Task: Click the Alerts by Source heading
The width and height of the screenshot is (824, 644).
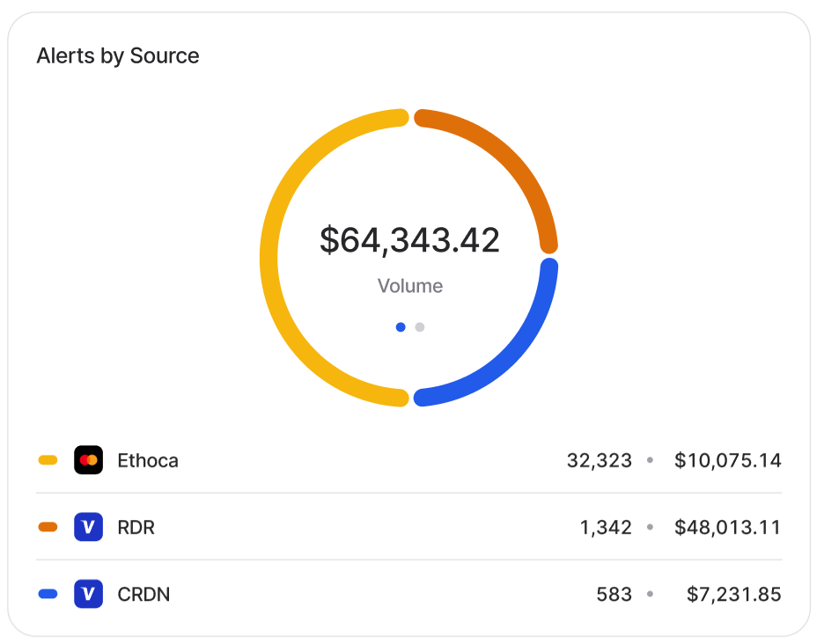Action: 118,55
